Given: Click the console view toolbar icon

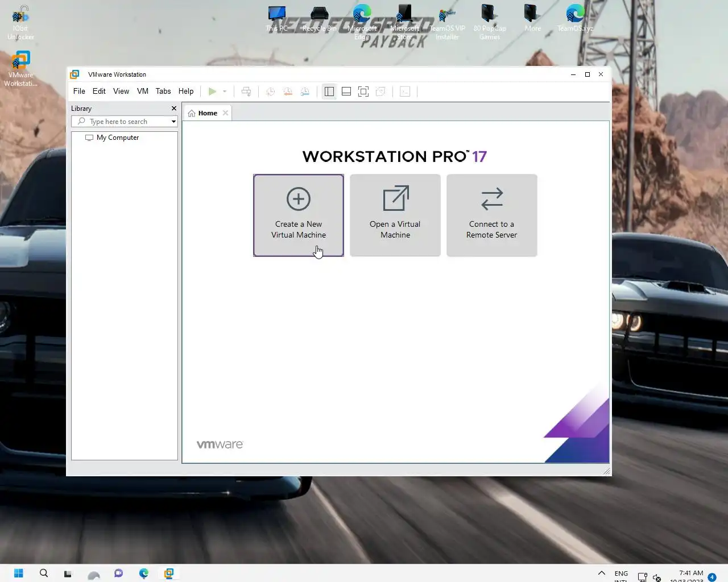Looking at the screenshot, I should point(405,92).
